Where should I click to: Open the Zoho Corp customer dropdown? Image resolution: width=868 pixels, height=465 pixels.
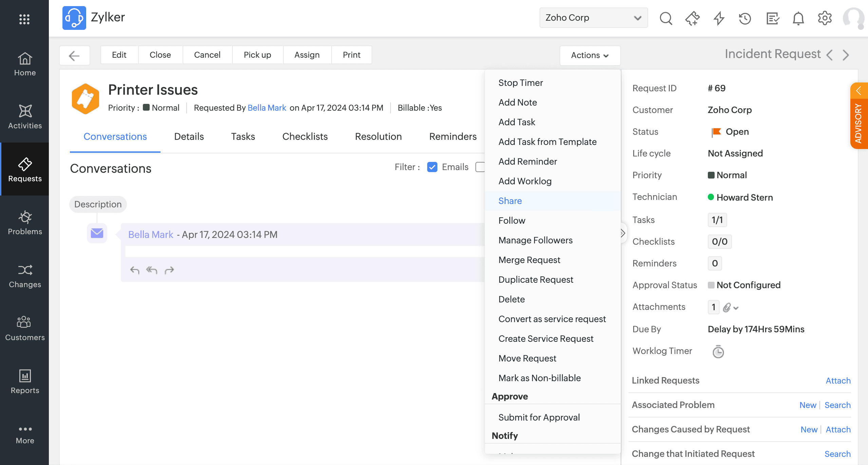(x=593, y=18)
